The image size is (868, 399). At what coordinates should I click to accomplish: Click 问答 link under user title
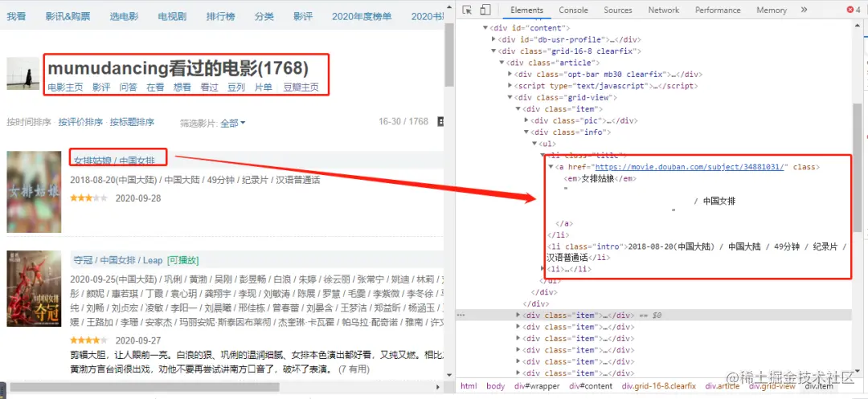coord(129,87)
